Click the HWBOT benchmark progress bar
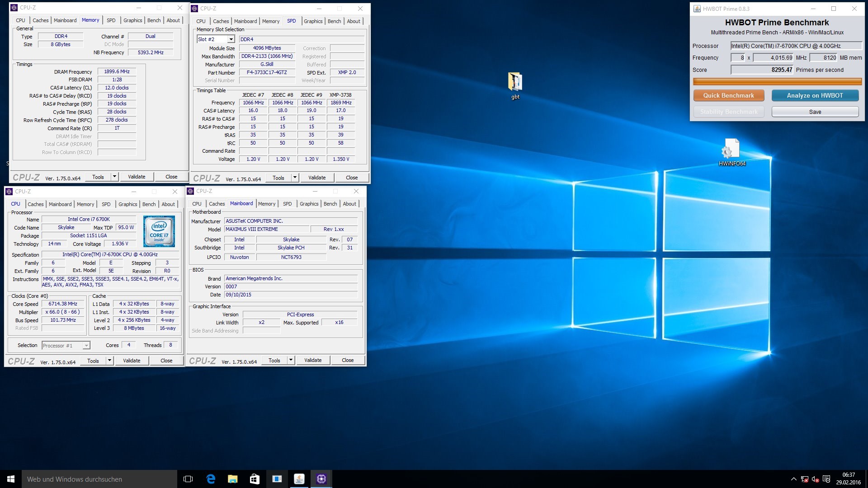868x488 pixels. [x=777, y=82]
